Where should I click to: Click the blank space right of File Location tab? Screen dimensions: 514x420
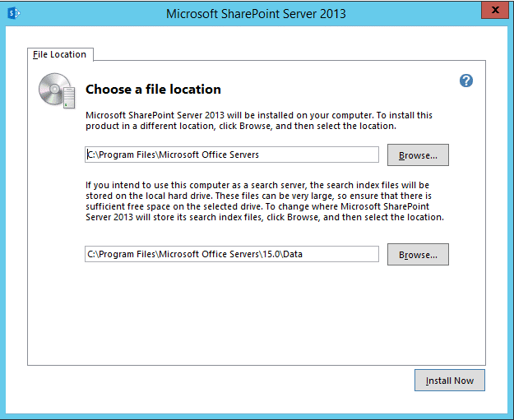(288, 53)
